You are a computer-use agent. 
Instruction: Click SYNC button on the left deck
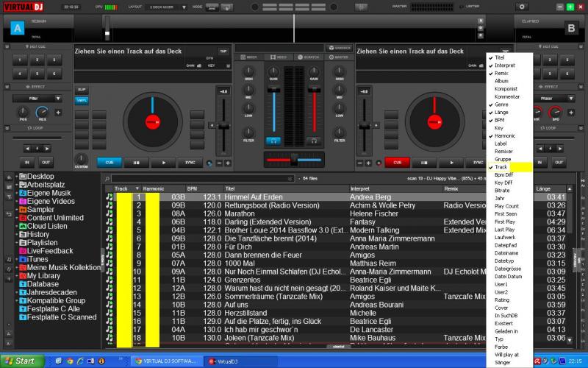(190, 162)
